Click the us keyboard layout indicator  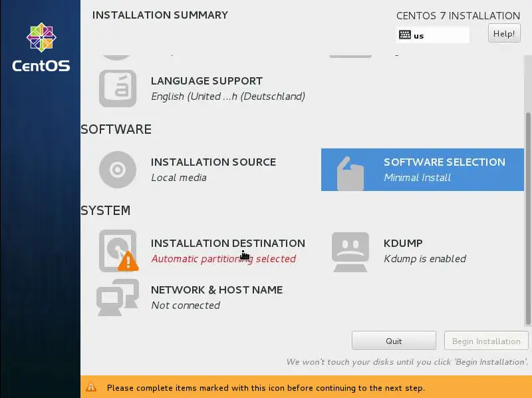433,35
